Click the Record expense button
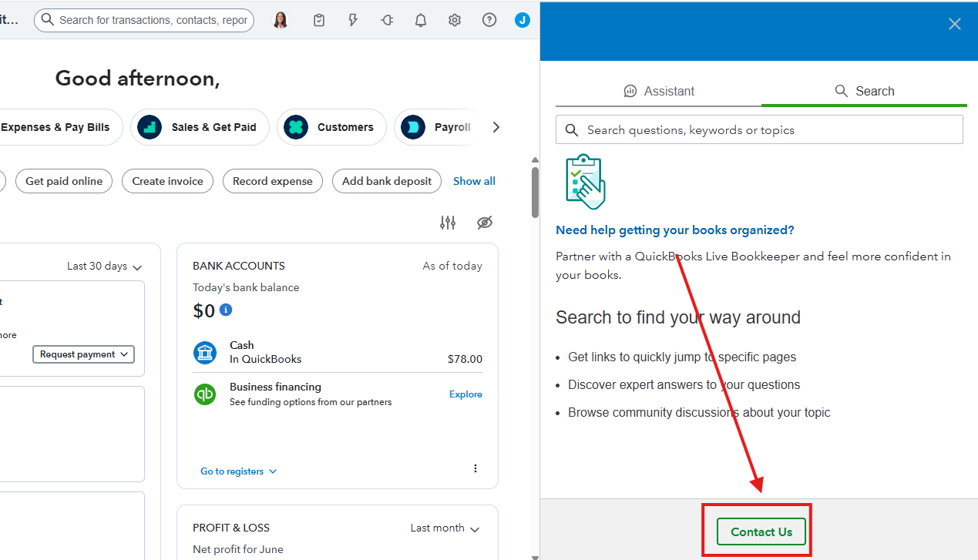This screenshot has height=560, width=978. [x=273, y=181]
